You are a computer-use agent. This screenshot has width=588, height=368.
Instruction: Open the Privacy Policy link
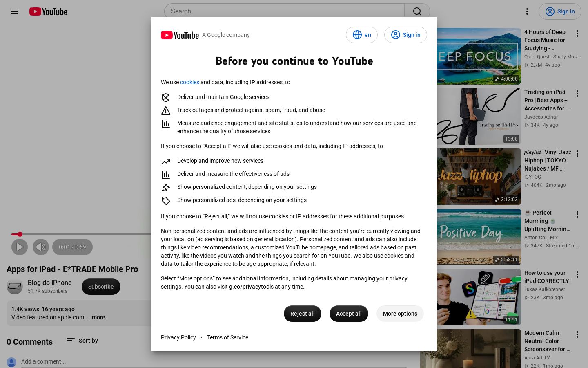click(x=178, y=337)
